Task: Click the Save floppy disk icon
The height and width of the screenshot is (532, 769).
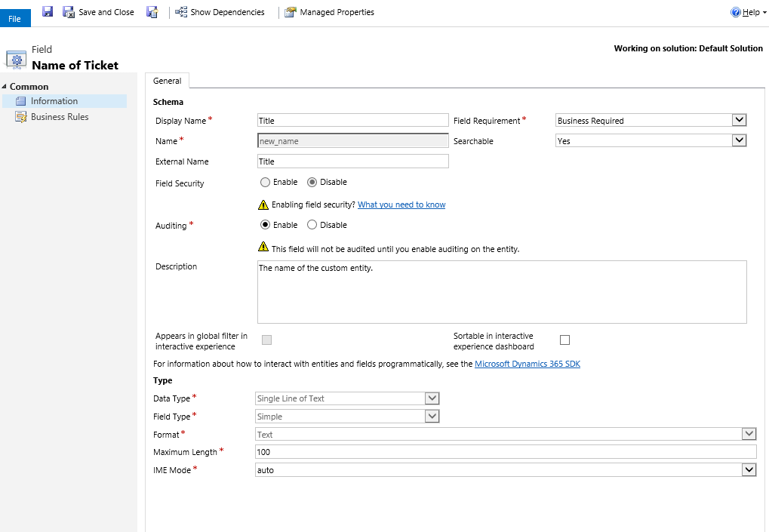Action: [48, 11]
